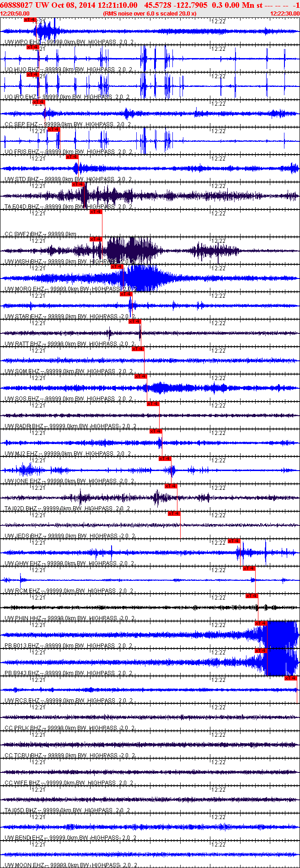
Task: Click the pick marker on UW GHW trace
Action: 234,541
